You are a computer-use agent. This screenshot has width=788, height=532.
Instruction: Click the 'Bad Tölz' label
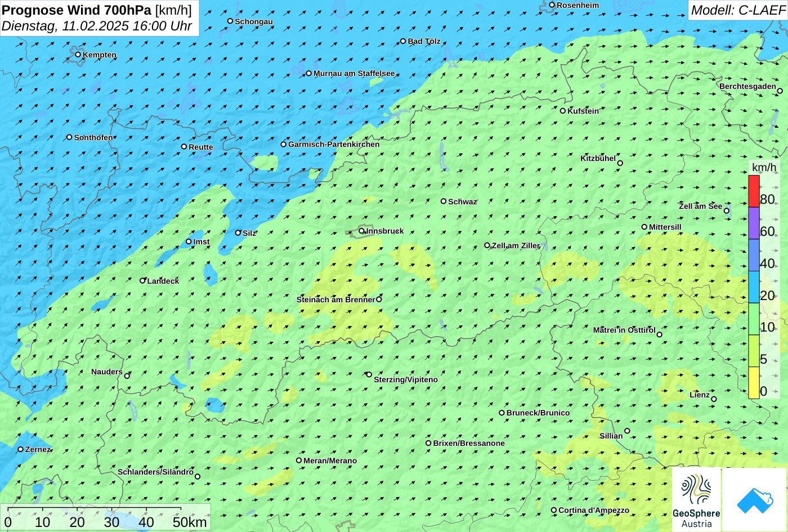[424, 41]
